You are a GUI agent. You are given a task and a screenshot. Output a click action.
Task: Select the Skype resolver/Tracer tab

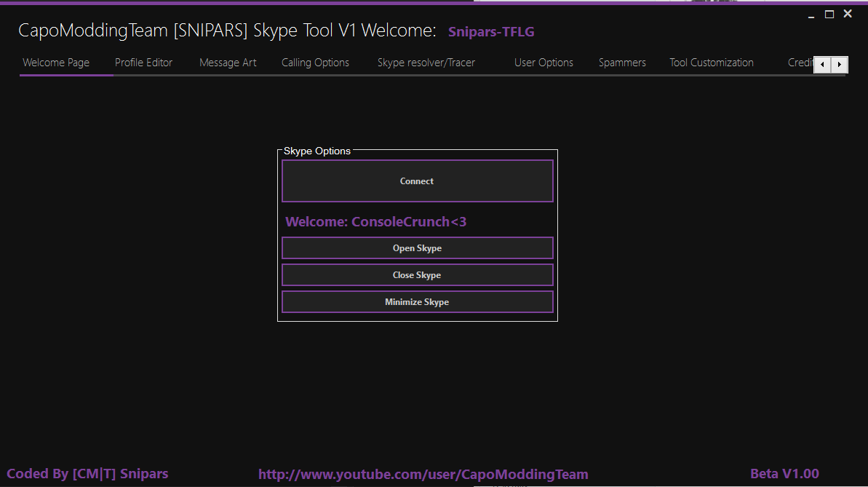(x=426, y=63)
